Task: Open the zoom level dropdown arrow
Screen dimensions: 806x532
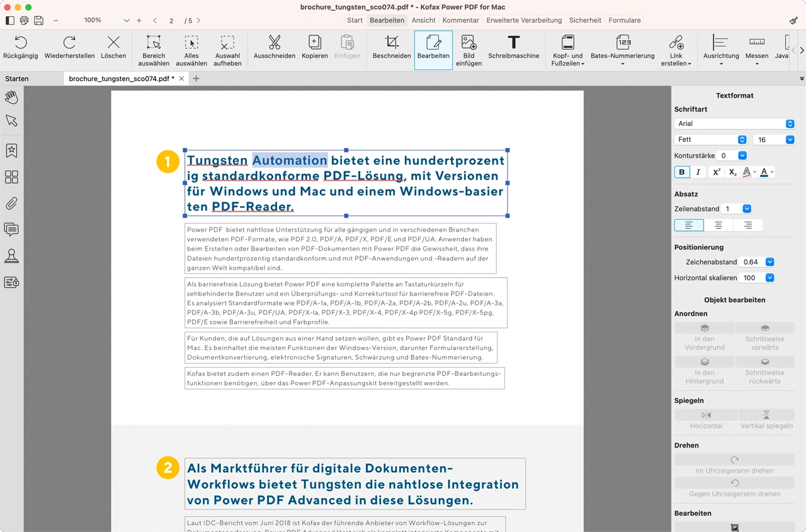Action: 127,21
